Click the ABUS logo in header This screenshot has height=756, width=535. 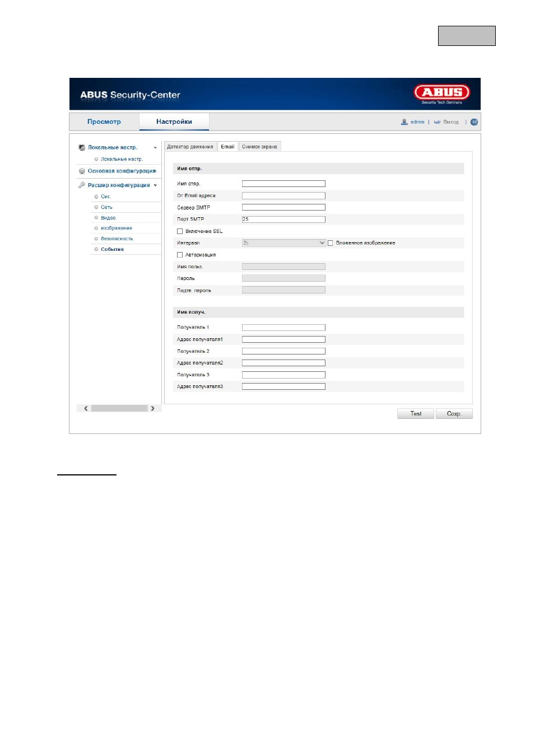pyautogui.click(x=441, y=92)
